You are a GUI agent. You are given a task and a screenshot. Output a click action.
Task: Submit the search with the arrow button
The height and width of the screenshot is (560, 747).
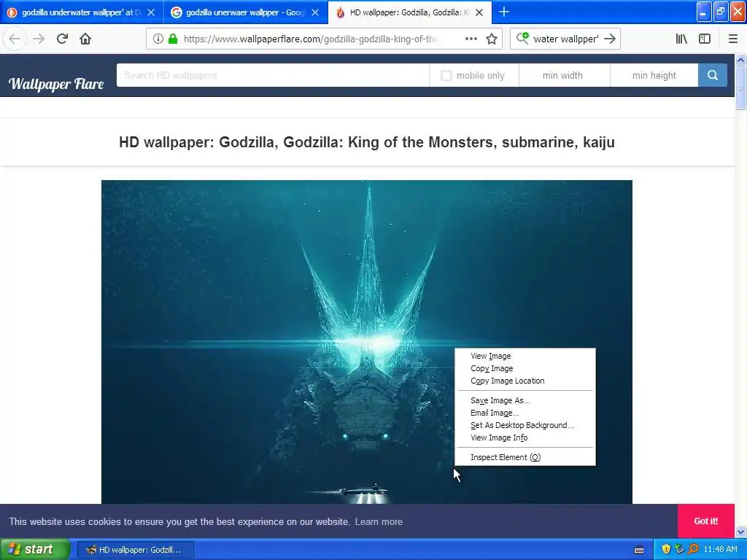point(610,39)
